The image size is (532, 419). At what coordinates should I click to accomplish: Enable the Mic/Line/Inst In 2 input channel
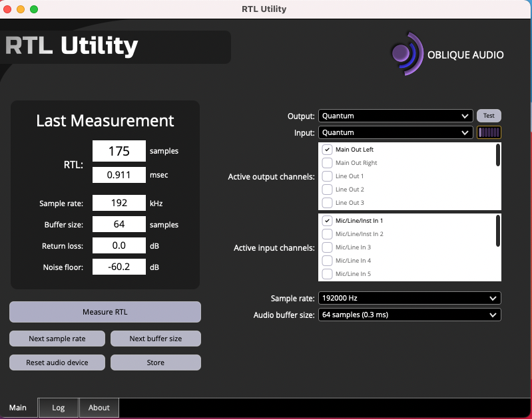(327, 234)
